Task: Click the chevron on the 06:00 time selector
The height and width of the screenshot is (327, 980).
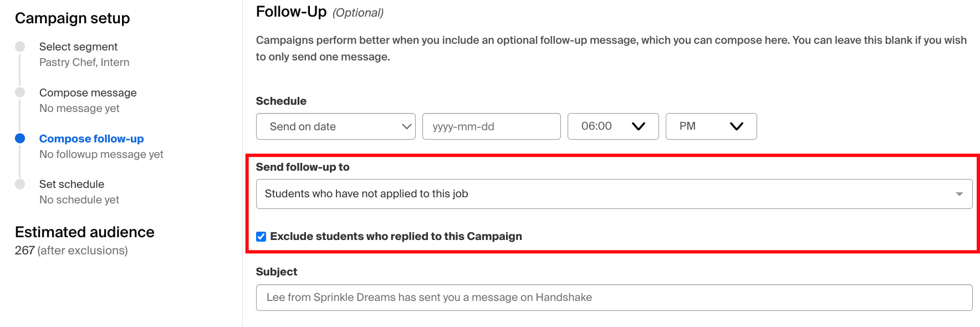Action: coord(640,126)
